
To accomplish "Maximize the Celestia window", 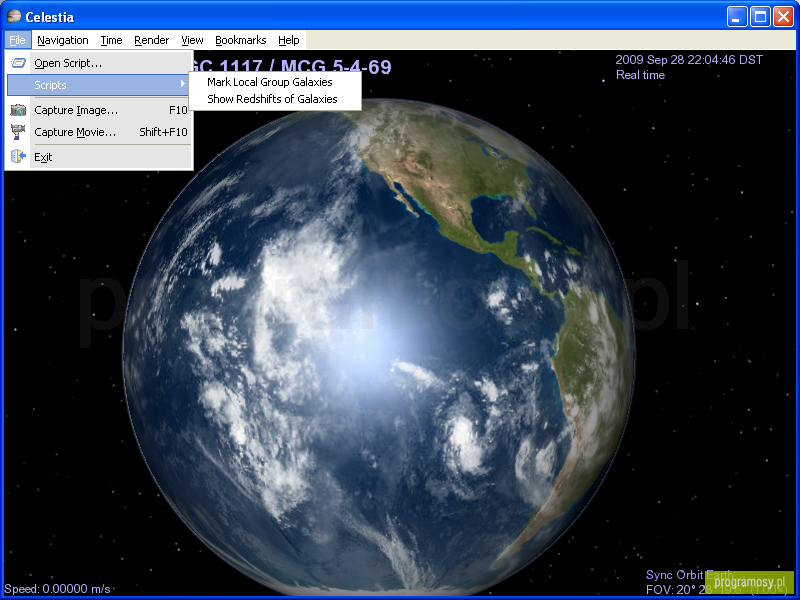I will pyautogui.click(x=760, y=17).
